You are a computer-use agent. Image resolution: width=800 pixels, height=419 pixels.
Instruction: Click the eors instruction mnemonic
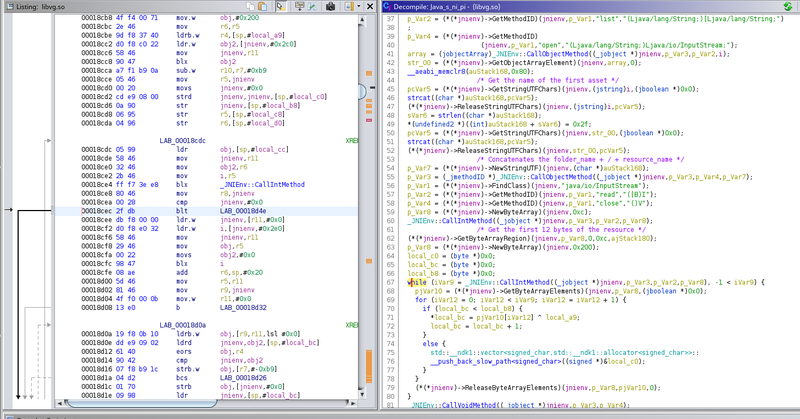click(x=184, y=352)
